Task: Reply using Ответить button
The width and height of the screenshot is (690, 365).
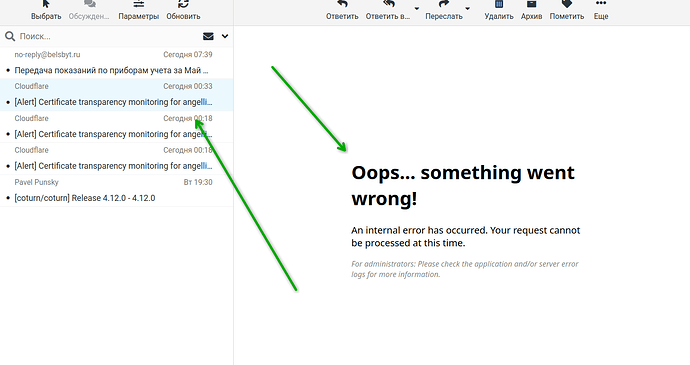Action: pos(342,10)
